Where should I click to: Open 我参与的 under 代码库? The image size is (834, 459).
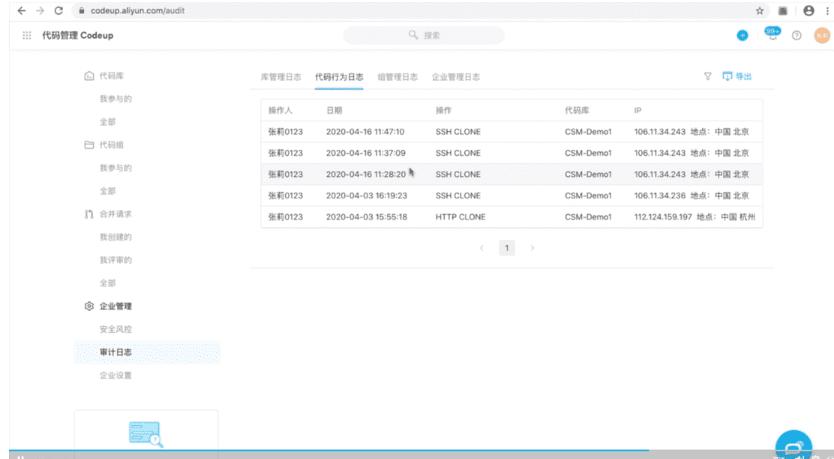[115, 98]
